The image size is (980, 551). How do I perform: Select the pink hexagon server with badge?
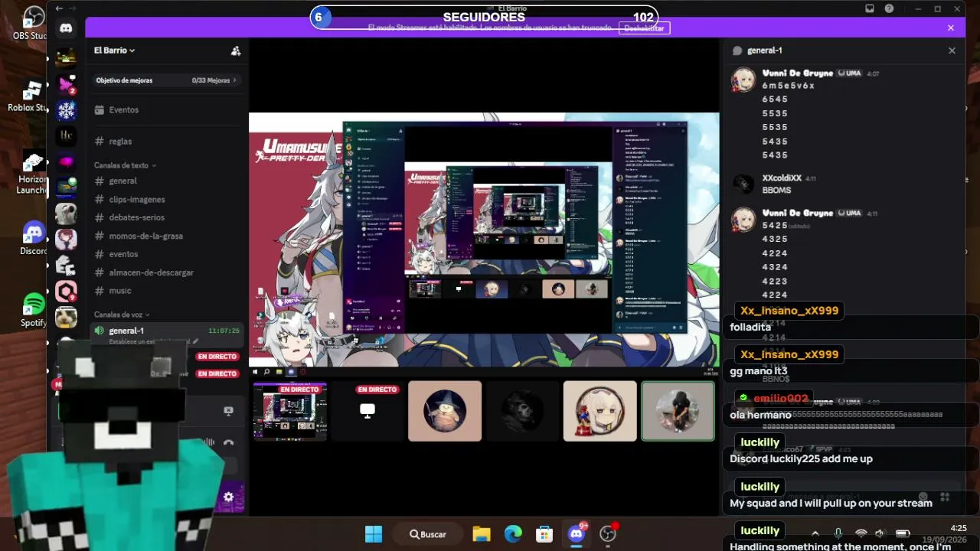click(x=66, y=292)
